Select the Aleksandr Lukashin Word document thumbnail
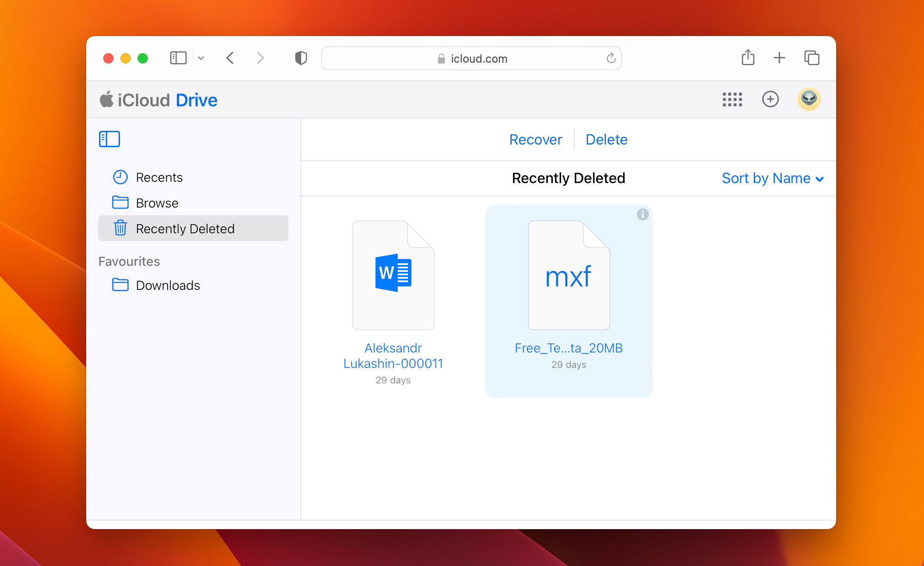Image resolution: width=924 pixels, height=566 pixels. pyautogui.click(x=393, y=275)
